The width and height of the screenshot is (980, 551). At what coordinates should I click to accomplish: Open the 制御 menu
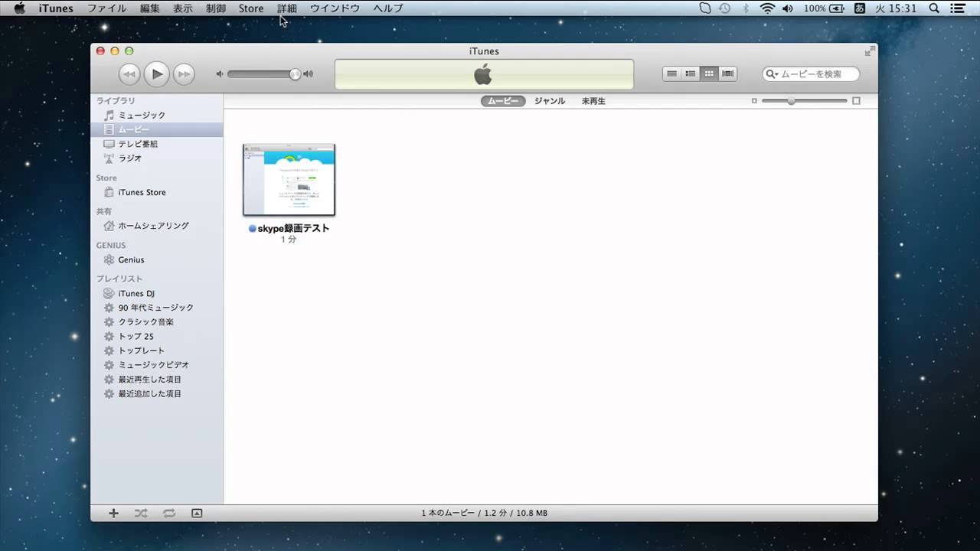pos(216,8)
